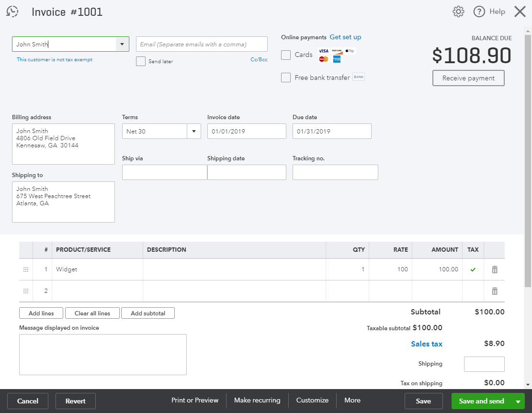Open the Get set up link
The image size is (532, 413).
click(345, 37)
